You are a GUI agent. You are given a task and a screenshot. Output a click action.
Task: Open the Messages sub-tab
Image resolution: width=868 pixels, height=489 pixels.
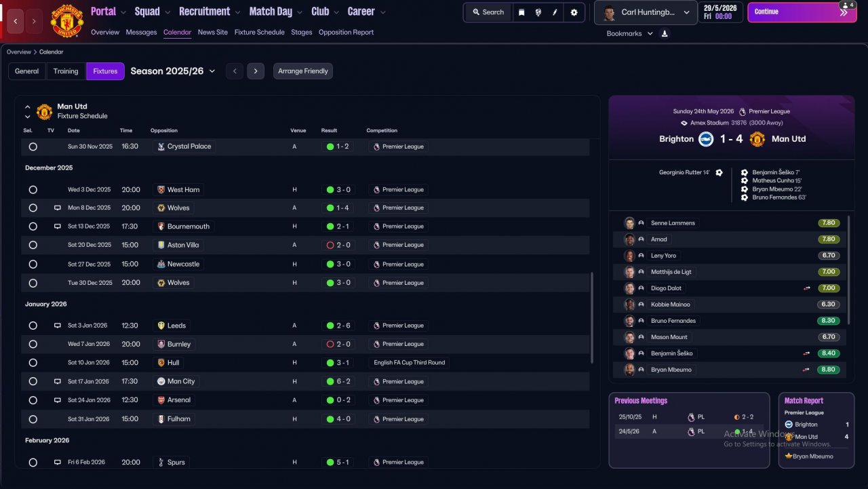click(x=141, y=33)
